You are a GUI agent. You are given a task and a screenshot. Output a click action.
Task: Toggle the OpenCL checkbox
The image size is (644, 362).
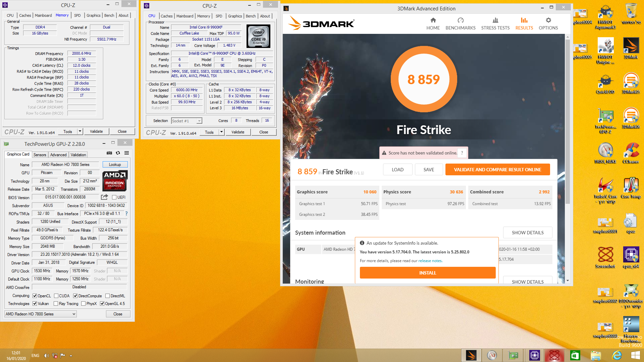[35, 296]
